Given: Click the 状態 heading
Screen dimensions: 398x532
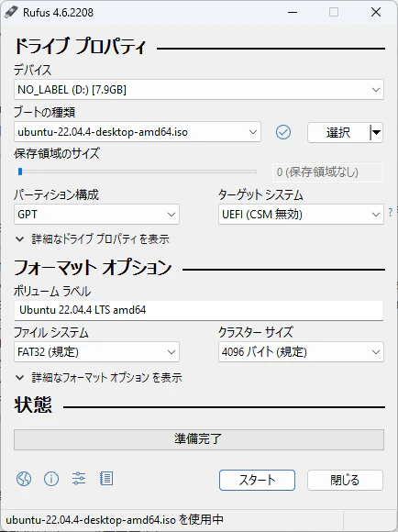Looking at the screenshot, I should tap(33, 405).
